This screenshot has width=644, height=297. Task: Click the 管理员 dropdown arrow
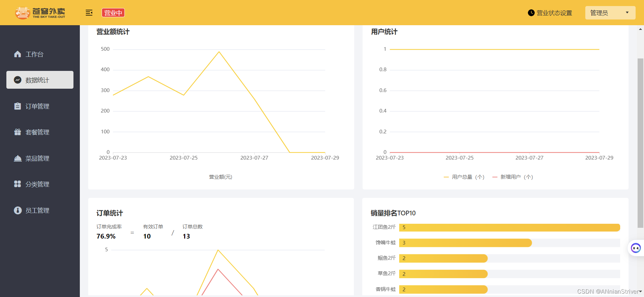tap(627, 13)
